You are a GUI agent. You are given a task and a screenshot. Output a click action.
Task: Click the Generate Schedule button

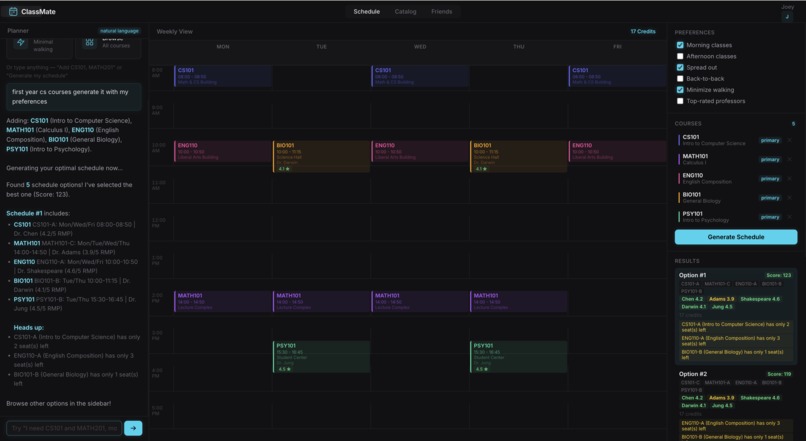736,237
